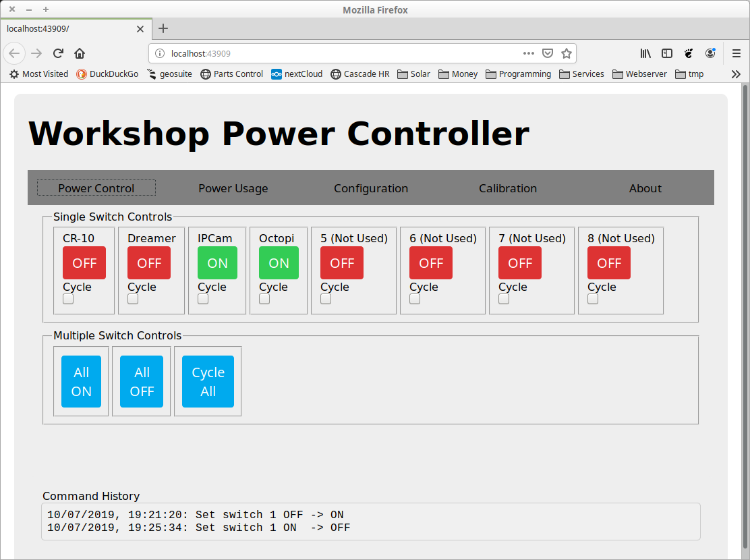Viewport: 750px width, 560px height.
Task: Open the Library icon in toolbar
Action: tap(645, 53)
